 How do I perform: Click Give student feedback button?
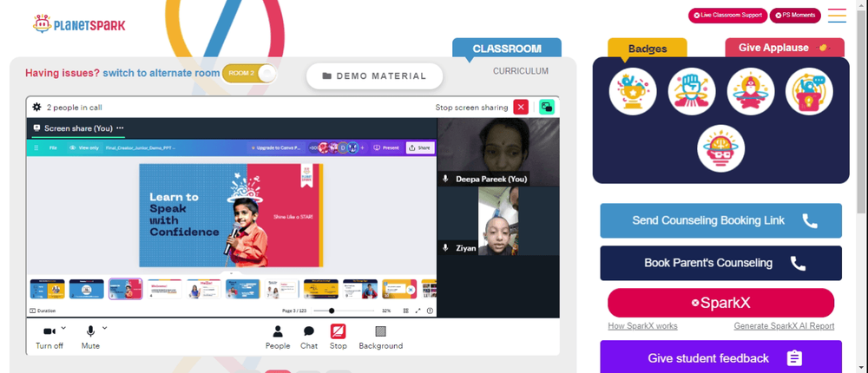(720, 358)
